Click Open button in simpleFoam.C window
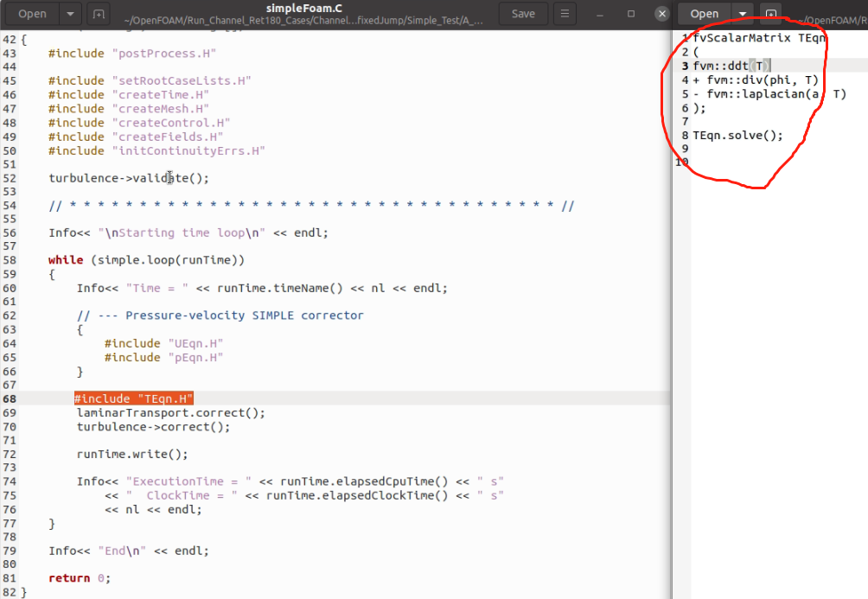The width and height of the screenshot is (868, 599). 32,14
